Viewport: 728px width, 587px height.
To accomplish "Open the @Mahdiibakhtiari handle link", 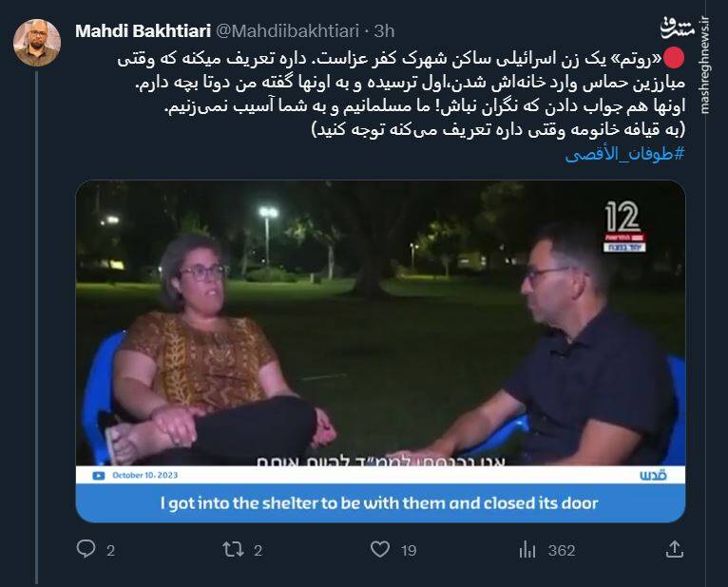I will pos(288,31).
